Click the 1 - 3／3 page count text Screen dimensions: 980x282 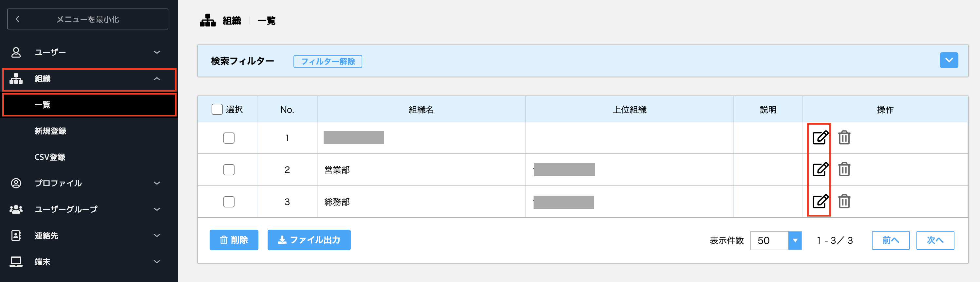(835, 240)
